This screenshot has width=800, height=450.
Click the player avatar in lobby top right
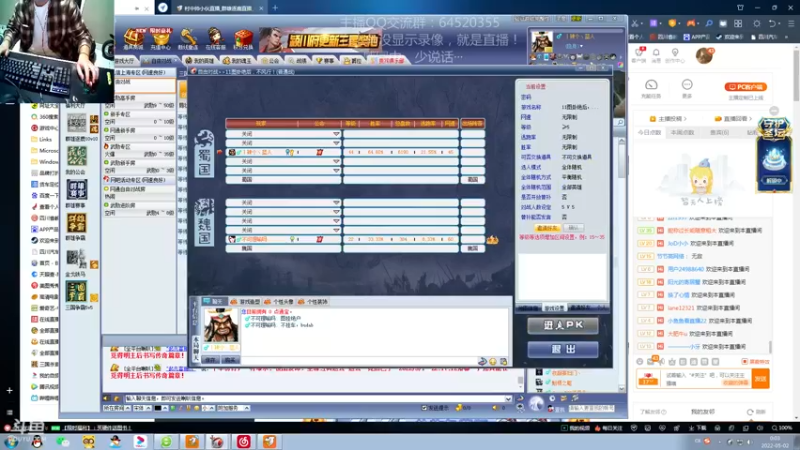point(541,41)
